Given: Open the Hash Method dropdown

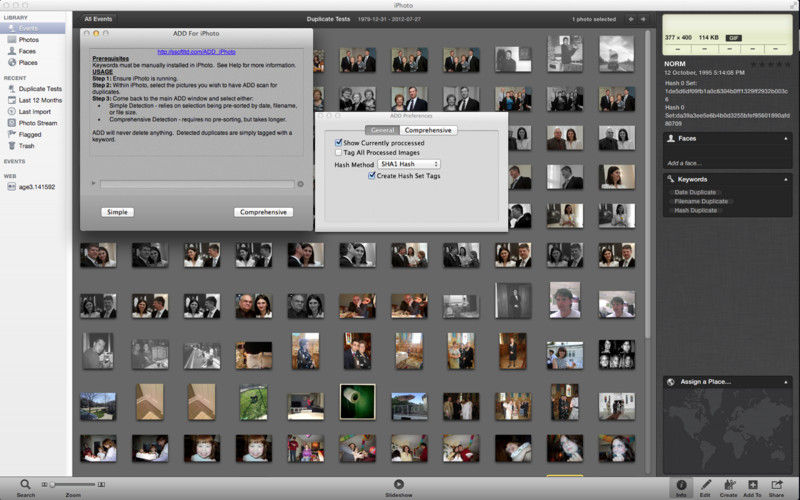Looking at the screenshot, I should click(409, 164).
